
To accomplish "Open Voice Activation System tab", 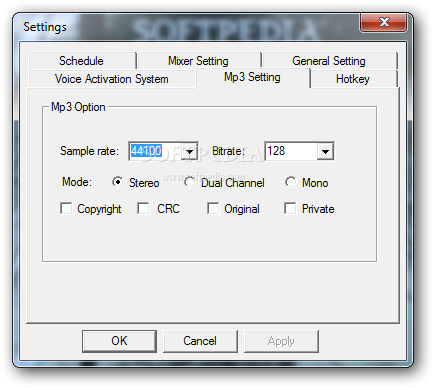I will (x=112, y=79).
